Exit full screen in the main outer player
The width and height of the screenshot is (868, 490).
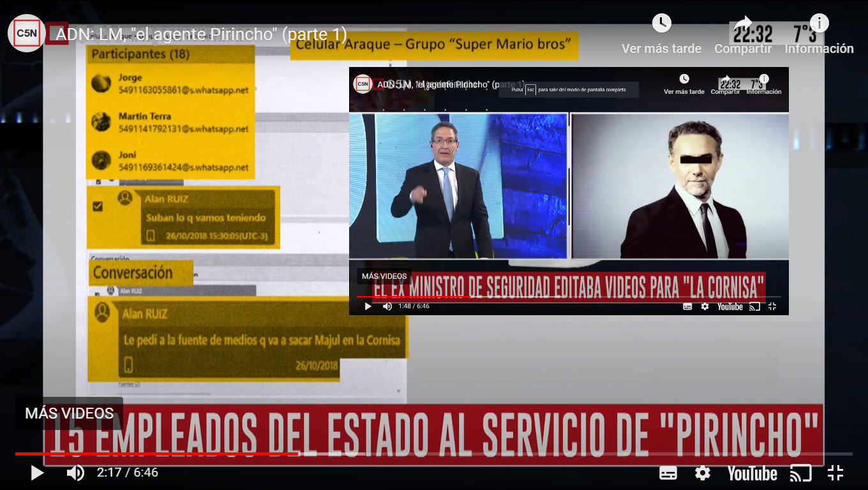[x=835, y=473]
